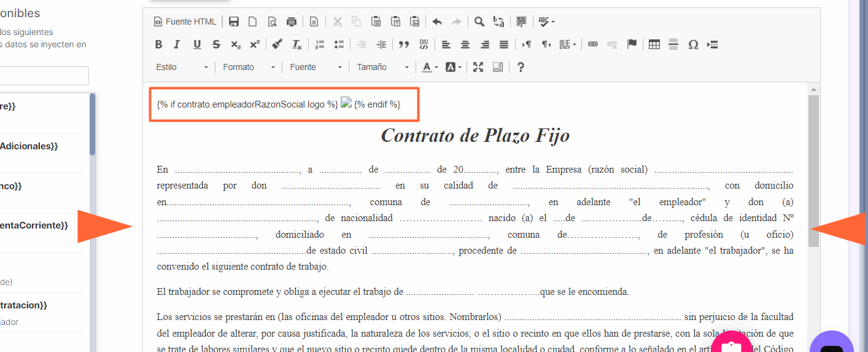This screenshot has height=352, width=868.
Task: Insert a numbered list
Action: pos(319,44)
